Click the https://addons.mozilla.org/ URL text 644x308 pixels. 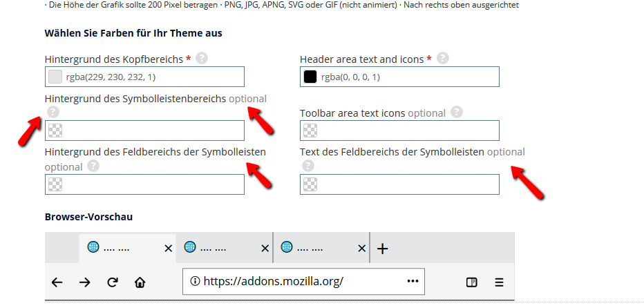(x=273, y=281)
